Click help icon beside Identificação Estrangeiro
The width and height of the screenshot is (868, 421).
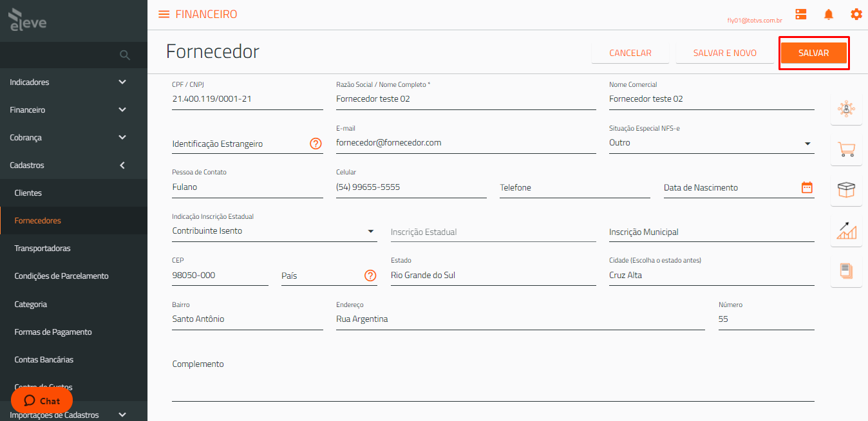pyautogui.click(x=316, y=144)
